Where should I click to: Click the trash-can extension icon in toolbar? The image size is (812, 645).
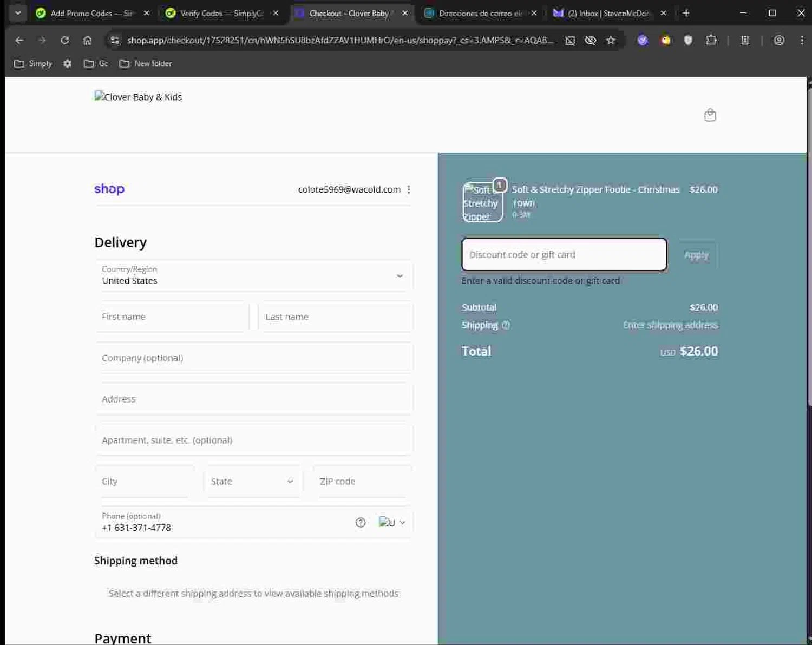pos(745,40)
